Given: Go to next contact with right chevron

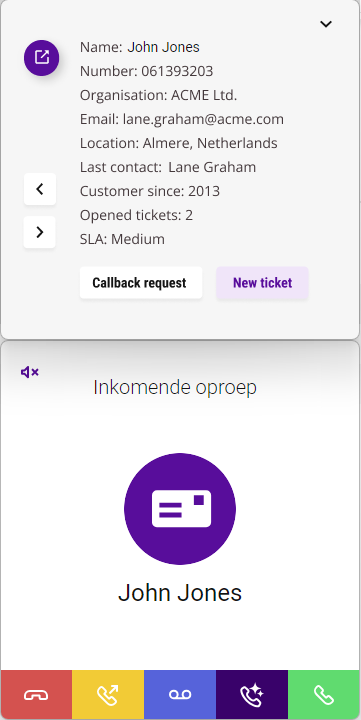Looking at the screenshot, I should point(40,232).
